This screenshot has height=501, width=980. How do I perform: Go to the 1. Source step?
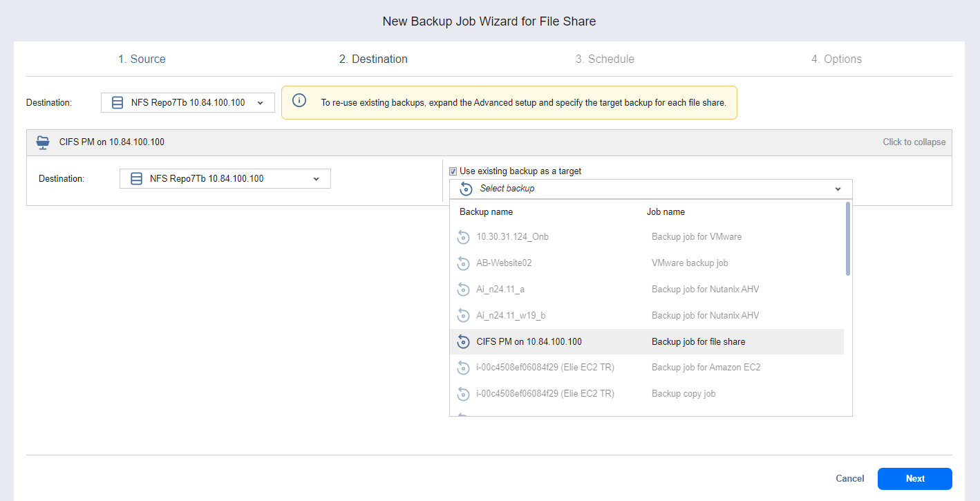coord(142,59)
